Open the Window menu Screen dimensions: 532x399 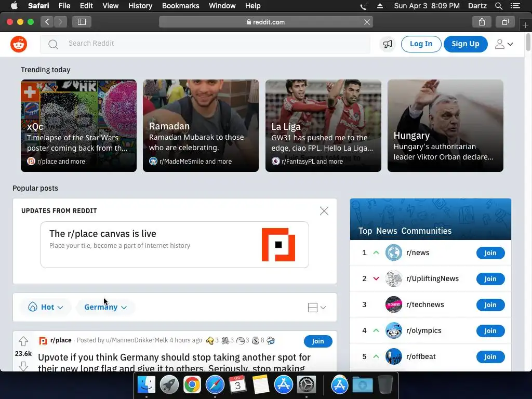(222, 6)
